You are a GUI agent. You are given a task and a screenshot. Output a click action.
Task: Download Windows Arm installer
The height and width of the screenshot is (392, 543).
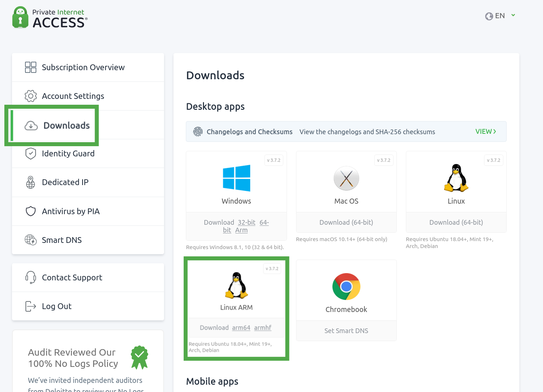click(241, 230)
